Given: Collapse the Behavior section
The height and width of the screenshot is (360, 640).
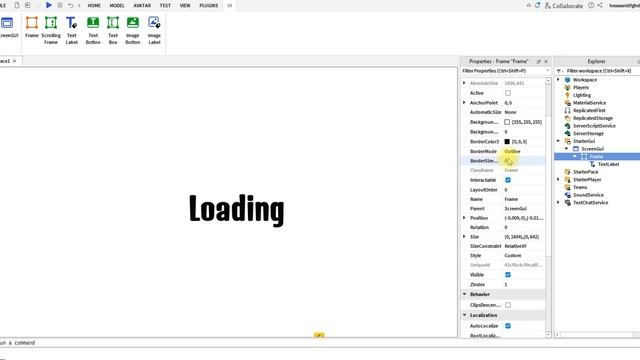Looking at the screenshot, I should coord(464,294).
